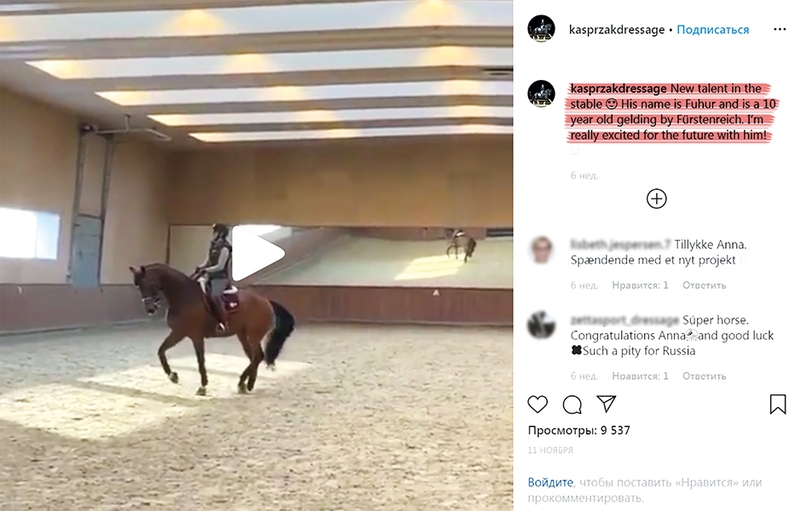View likes on Tillykke Anna comment
800x511 pixels.
[x=640, y=285]
